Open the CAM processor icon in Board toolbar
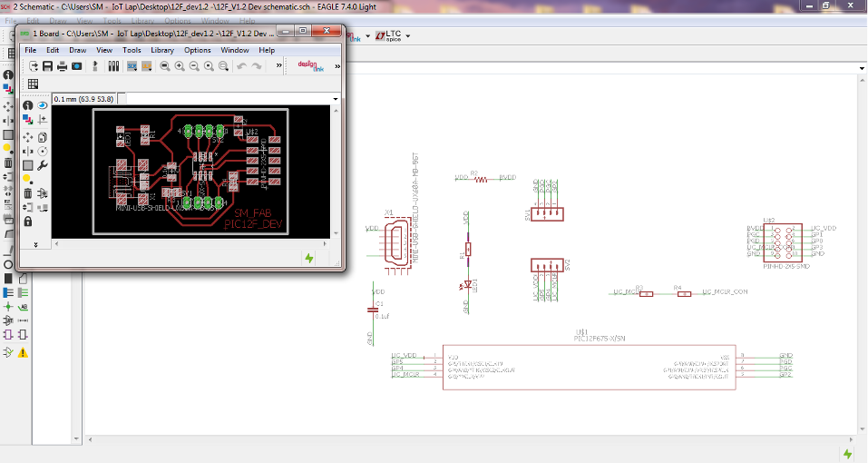The height and width of the screenshot is (463, 868). pos(77,66)
